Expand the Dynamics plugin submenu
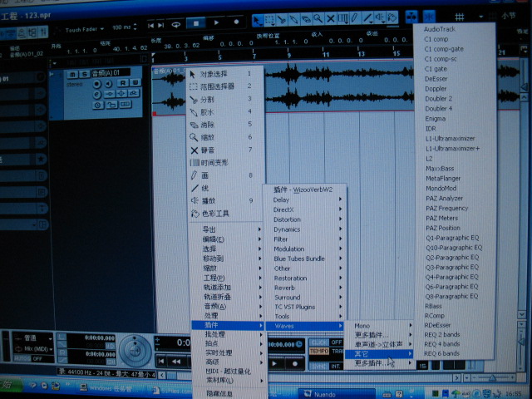The width and height of the screenshot is (532, 399). (x=306, y=229)
